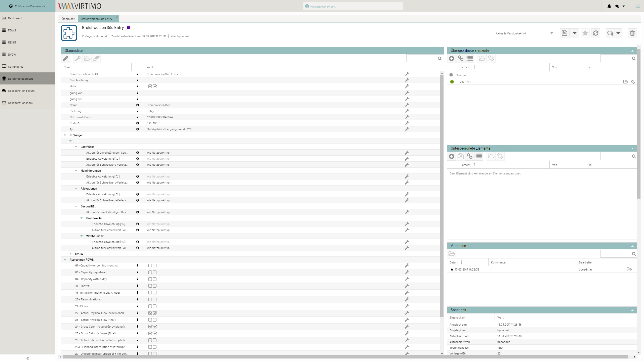
Task: Unlink VIRTIMO using broken chain icon
Action: 633,82
